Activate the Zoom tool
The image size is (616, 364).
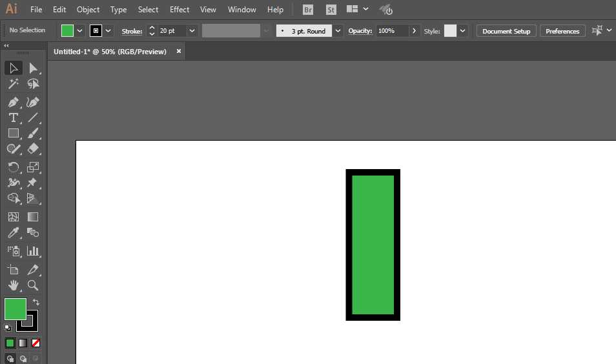[x=33, y=285]
